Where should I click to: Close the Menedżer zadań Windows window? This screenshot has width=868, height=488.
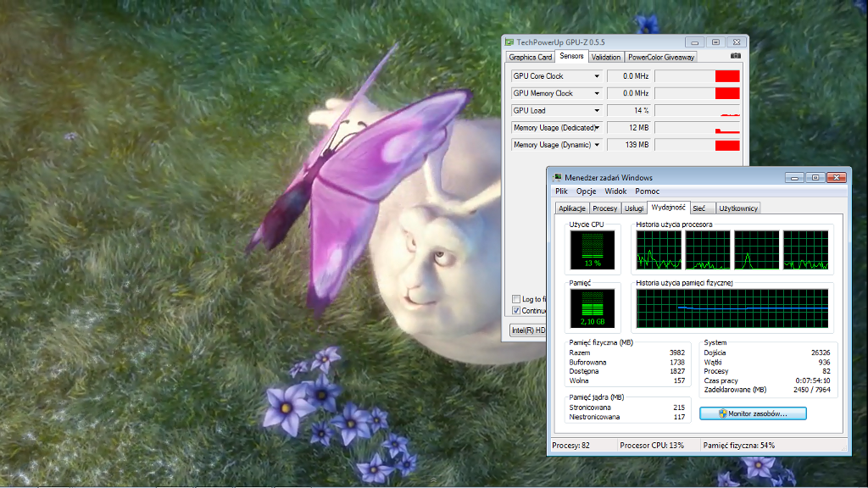tap(837, 178)
